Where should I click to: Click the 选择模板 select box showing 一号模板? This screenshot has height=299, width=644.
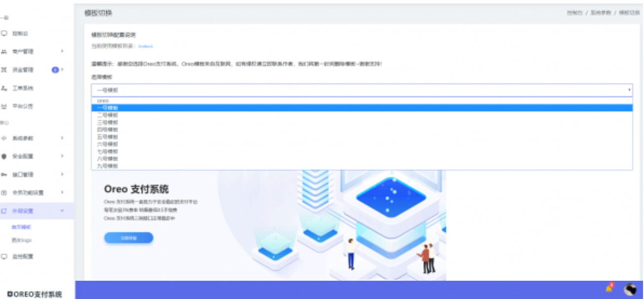point(362,90)
